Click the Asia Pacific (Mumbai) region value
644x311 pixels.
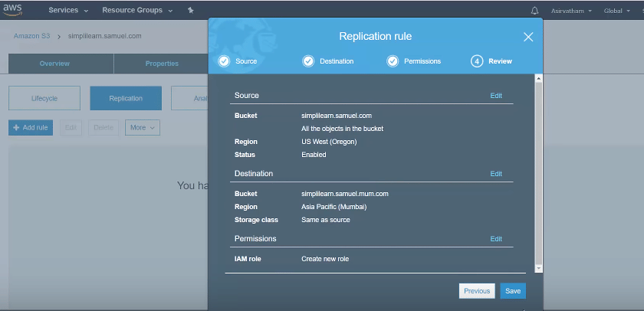pos(334,207)
